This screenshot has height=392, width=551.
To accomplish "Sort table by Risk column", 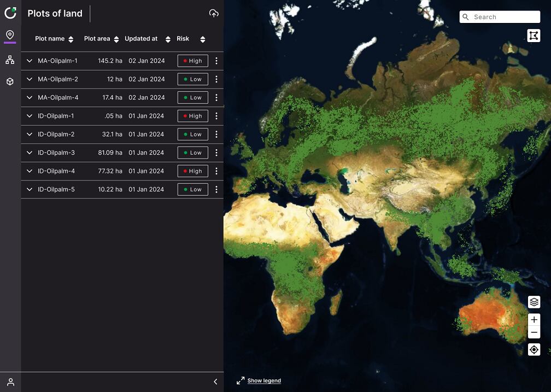I will (203, 39).
